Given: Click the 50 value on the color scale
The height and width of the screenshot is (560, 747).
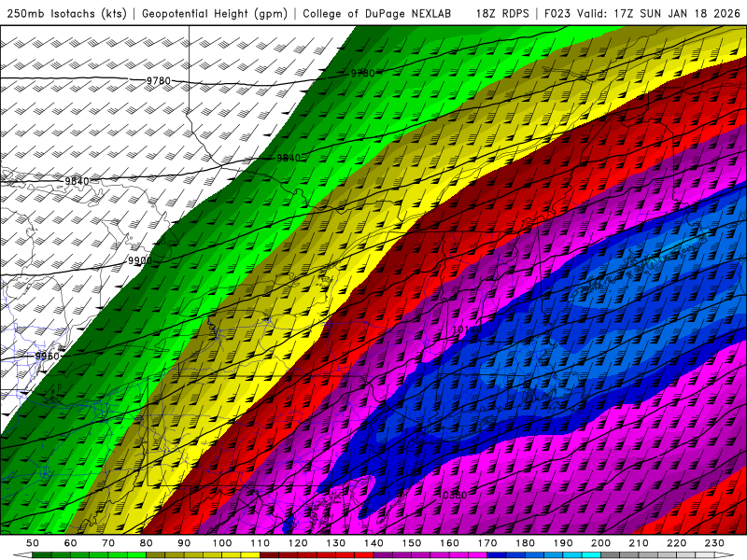Looking at the screenshot, I should [x=33, y=543].
